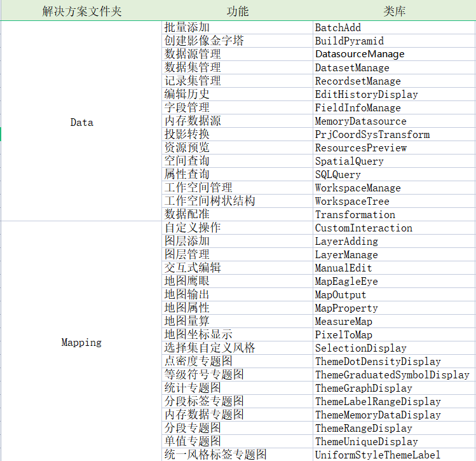The image size is (476, 461).
Task: Select the 记录集管理 cell
Action: [x=238, y=81]
